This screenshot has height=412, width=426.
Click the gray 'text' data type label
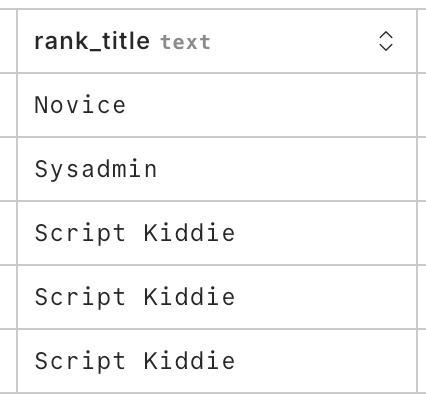tap(185, 42)
